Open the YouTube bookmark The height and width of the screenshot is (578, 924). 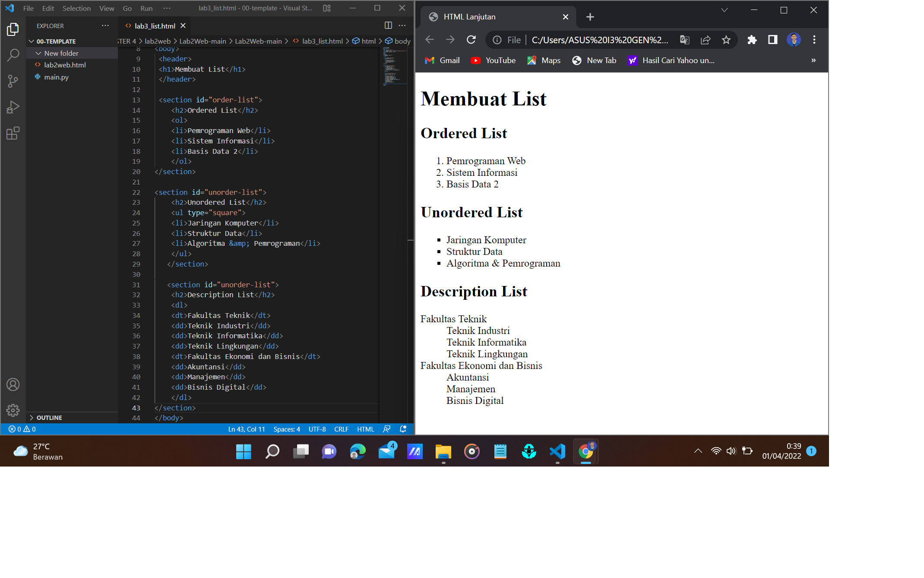[x=494, y=60]
